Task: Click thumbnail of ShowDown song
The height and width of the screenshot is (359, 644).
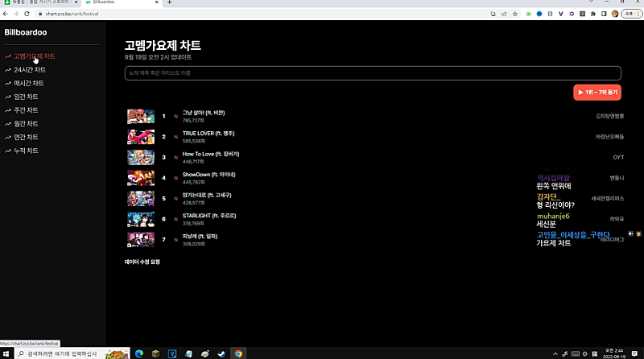Action: click(141, 178)
